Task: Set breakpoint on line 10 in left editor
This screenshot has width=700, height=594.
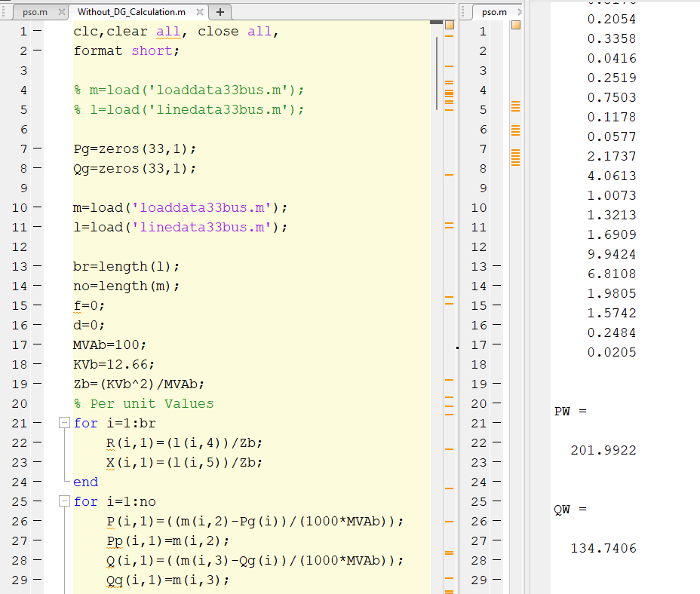Action: pyautogui.click(x=38, y=207)
